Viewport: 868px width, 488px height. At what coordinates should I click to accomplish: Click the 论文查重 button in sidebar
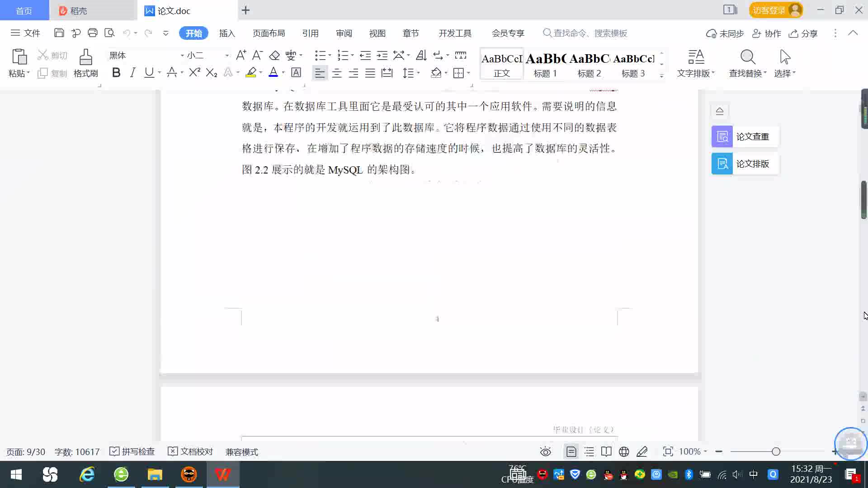(x=745, y=136)
